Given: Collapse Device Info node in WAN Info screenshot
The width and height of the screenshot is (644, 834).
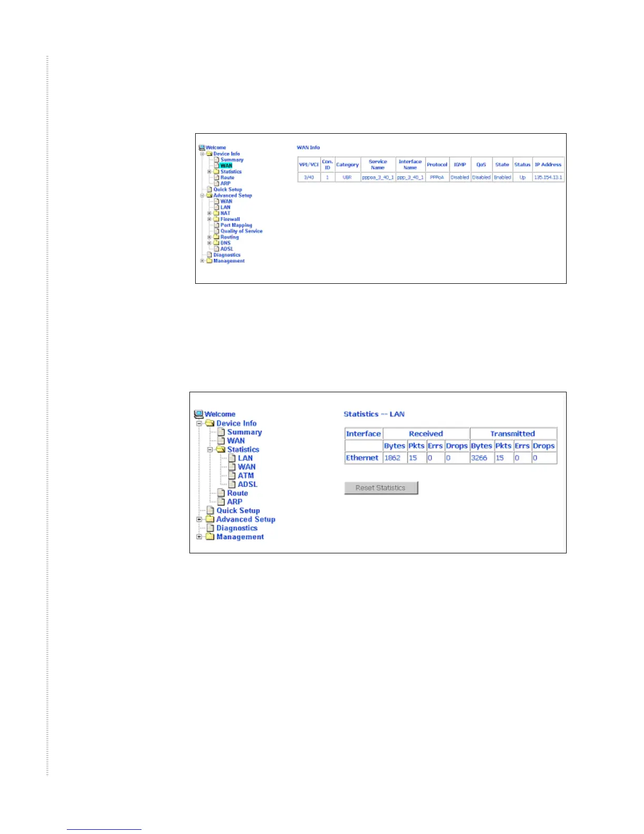Looking at the screenshot, I should click(x=202, y=154).
